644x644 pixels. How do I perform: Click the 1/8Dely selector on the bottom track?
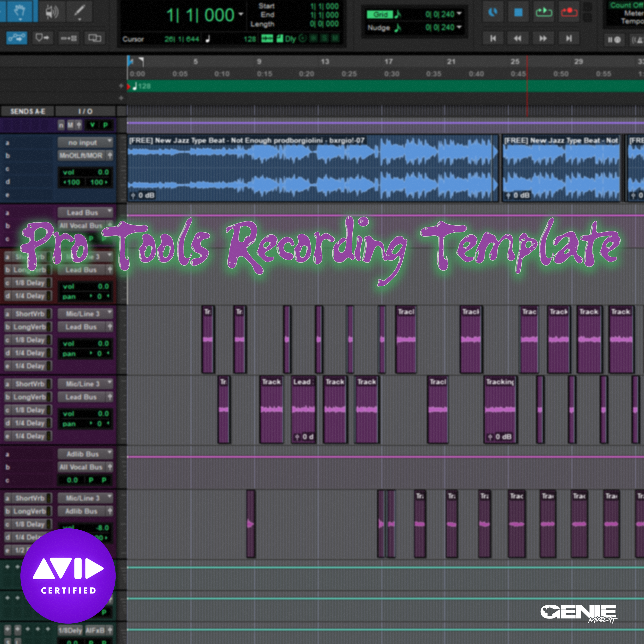pyautogui.click(x=71, y=631)
